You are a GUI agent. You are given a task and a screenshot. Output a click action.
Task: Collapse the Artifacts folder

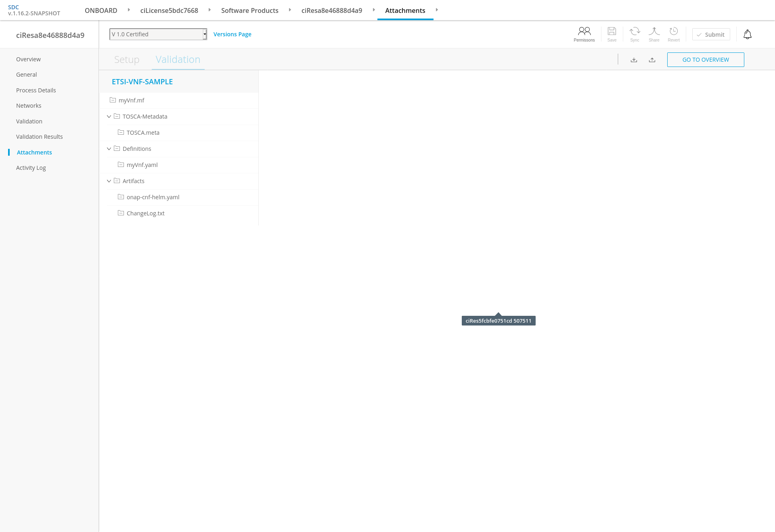[109, 181]
